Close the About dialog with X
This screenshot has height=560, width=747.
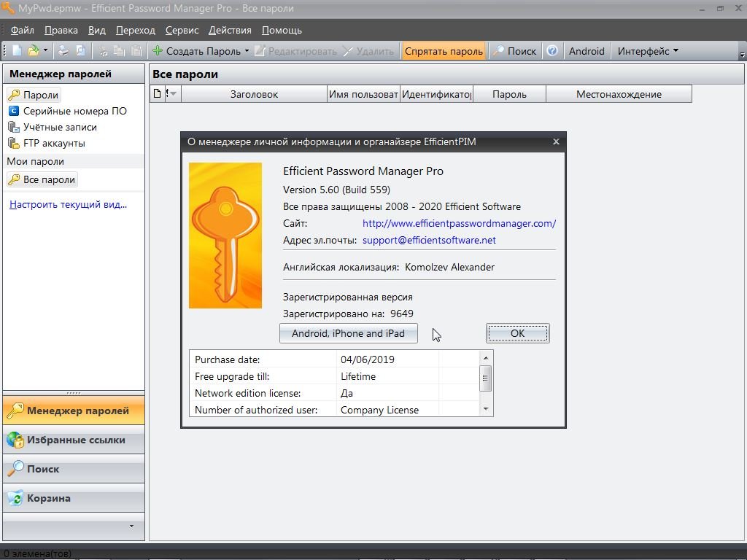pos(556,141)
